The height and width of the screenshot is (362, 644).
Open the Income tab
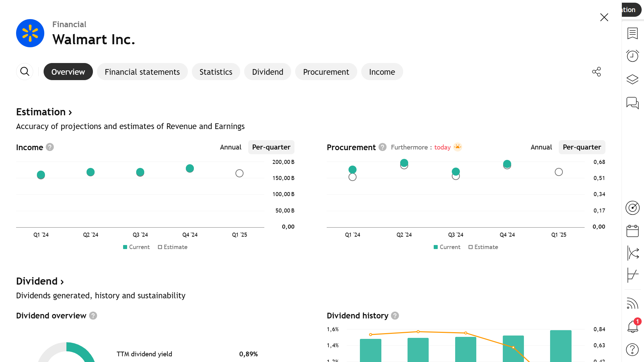382,72
